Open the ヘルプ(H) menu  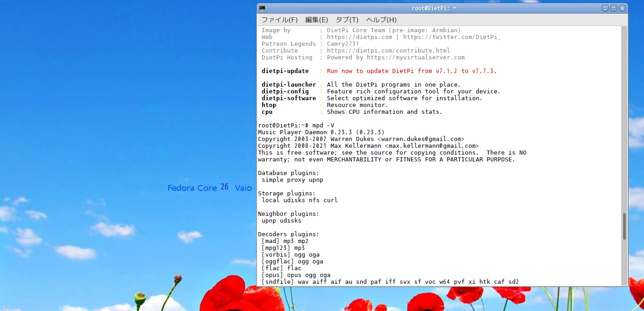381,20
